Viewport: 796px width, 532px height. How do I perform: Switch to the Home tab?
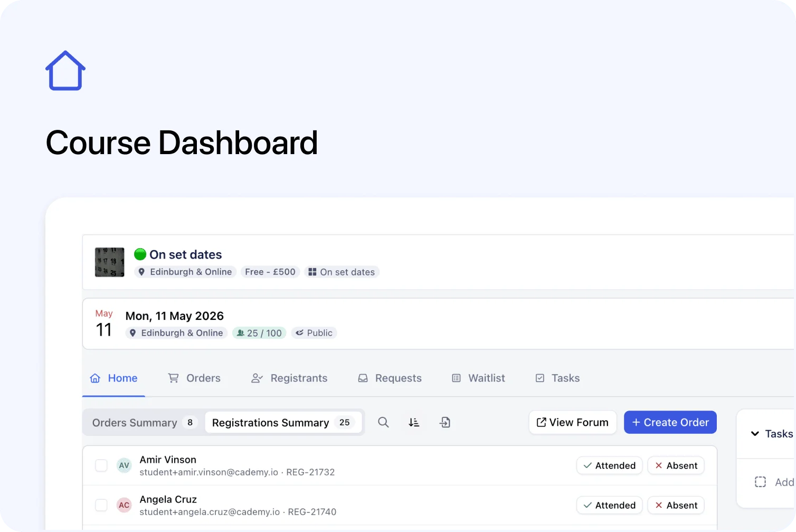pos(113,378)
